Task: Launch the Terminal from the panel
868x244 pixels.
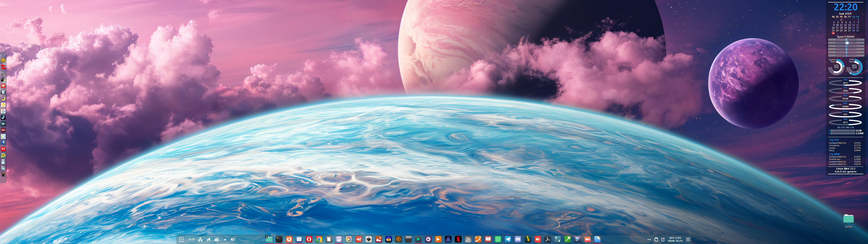Action: tap(279, 239)
